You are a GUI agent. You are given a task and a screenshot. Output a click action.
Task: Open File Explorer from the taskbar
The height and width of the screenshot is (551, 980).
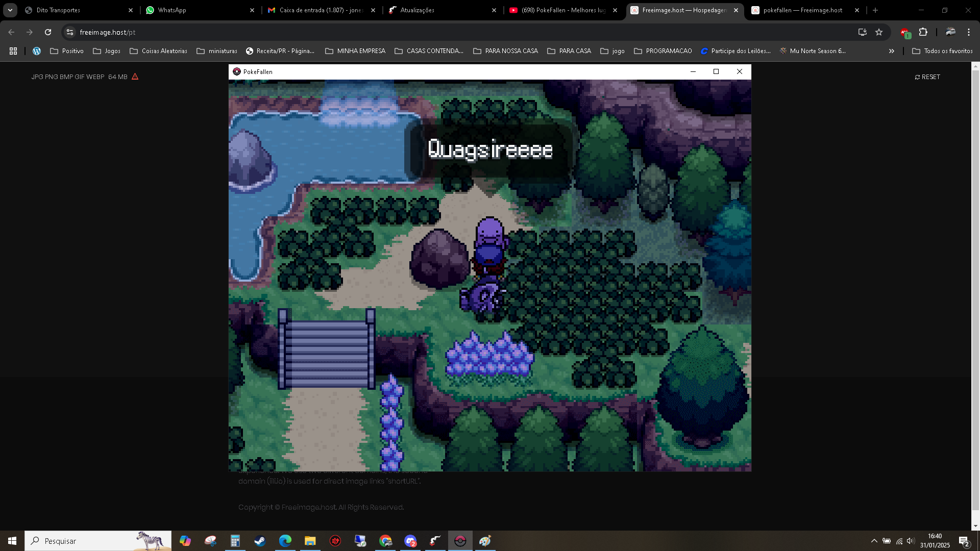coord(310,541)
